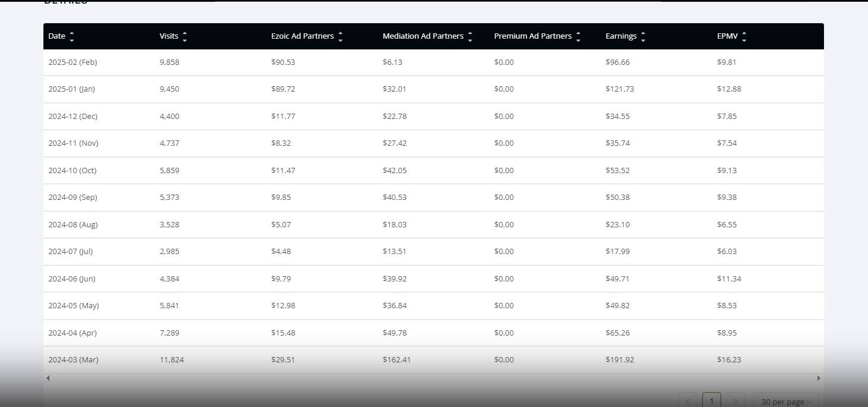The height and width of the screenshot is (407, 868).
Task: Click the Date column header label
Action: [x=56, y=36]
